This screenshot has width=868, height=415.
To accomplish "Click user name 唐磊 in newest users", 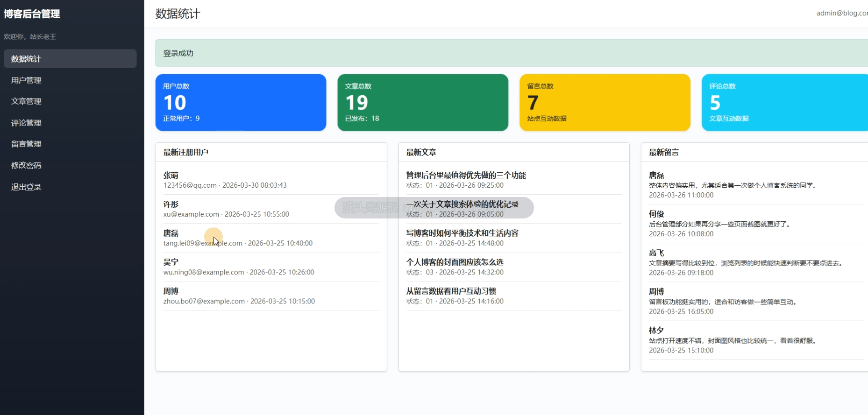I will pos(171,233).
